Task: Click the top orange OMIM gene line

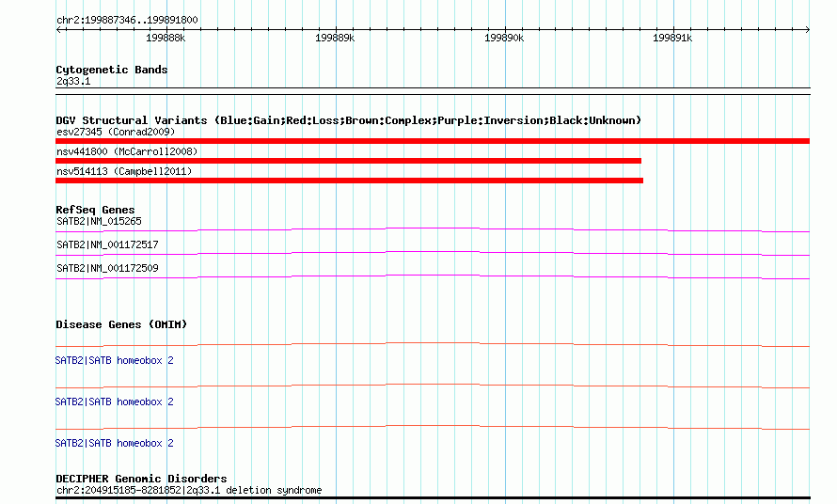Action: (433, 345)
